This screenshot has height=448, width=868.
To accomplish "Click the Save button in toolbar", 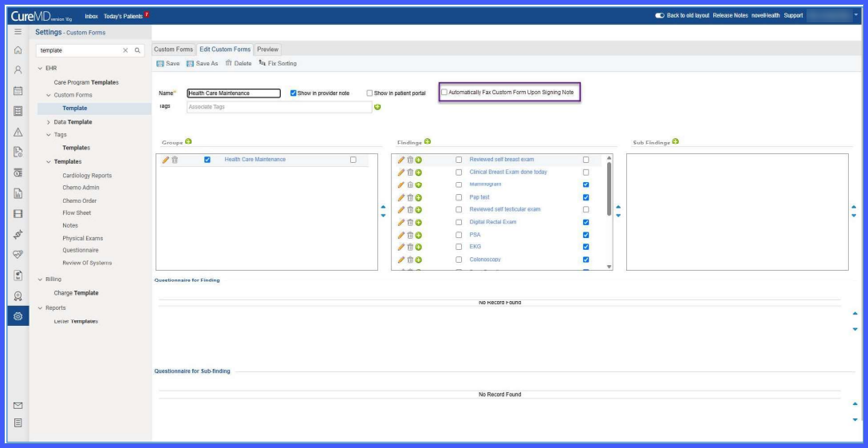I will pos(168,64).
